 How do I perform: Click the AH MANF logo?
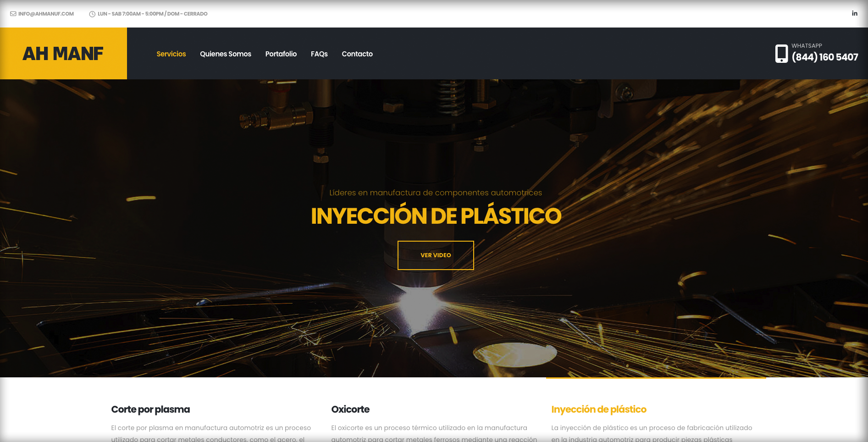click(x=63, y=54)
